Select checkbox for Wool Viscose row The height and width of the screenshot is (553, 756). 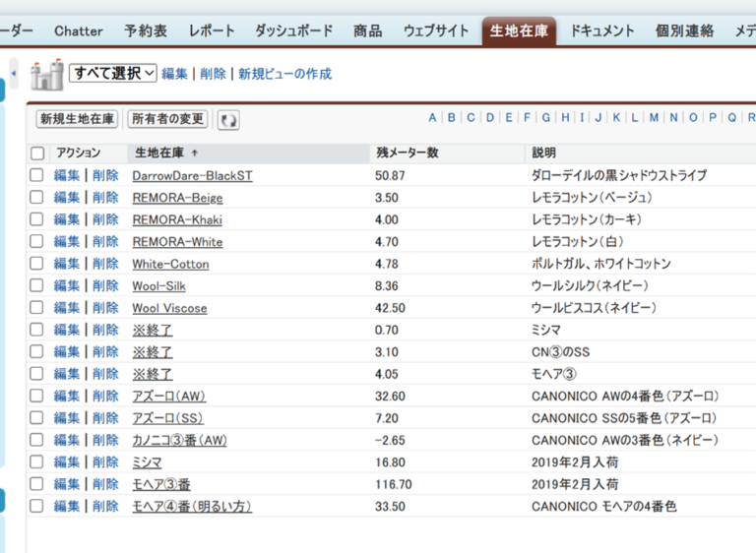tap(36, 308)
